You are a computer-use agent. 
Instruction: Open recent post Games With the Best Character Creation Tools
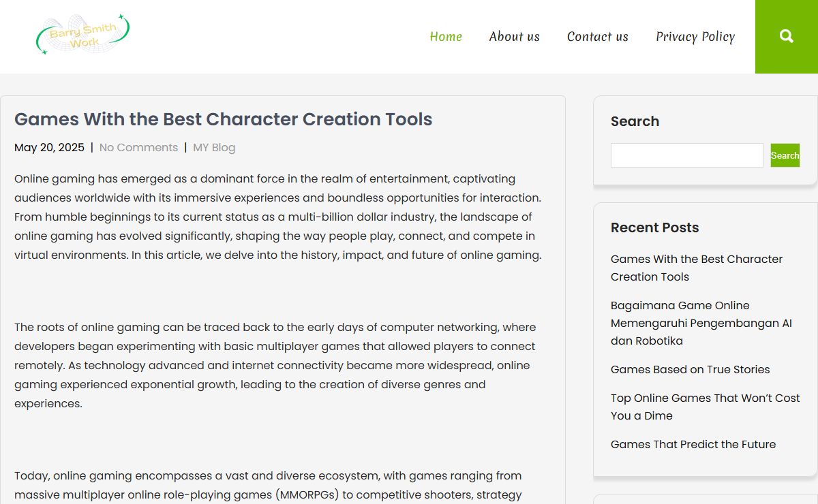coord(697,268)
